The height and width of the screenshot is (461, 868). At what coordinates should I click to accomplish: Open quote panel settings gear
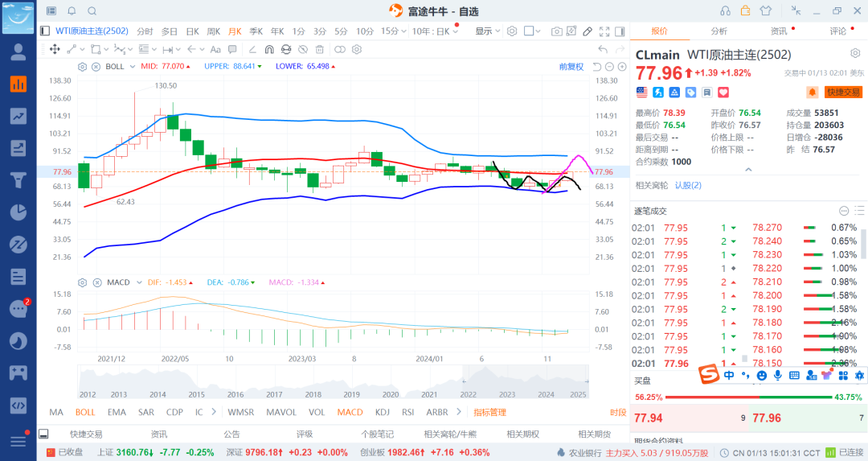[x=855, y=53]
